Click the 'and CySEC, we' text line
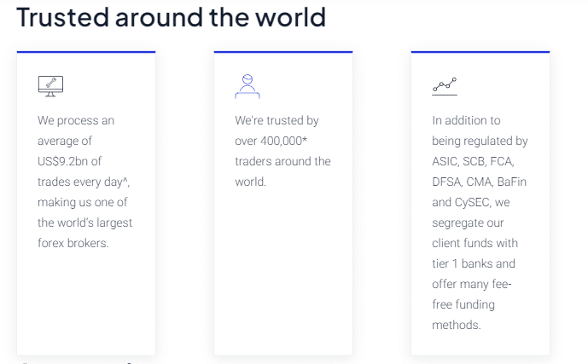The height and width of the screenshot is (364, 588). tap(470, 202)
